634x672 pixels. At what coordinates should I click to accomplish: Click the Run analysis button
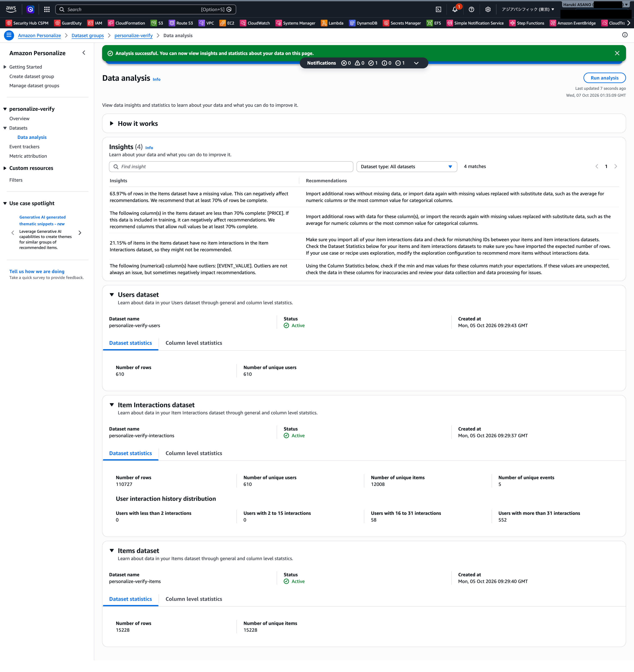604,78
